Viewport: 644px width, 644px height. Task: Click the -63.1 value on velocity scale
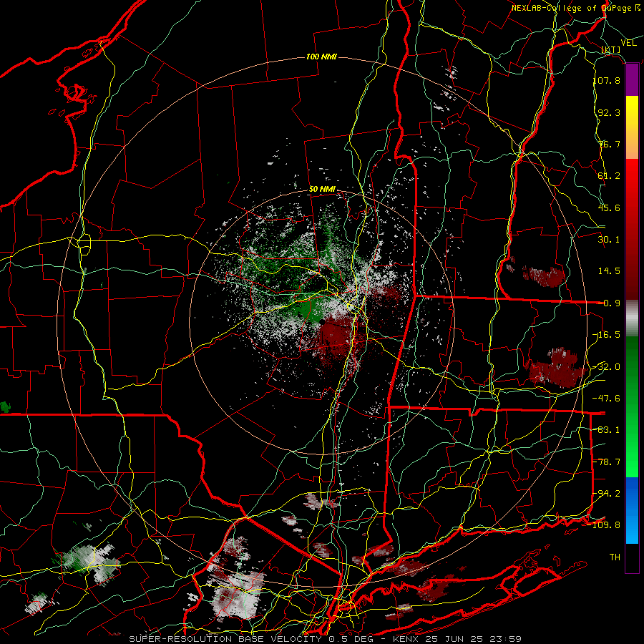[607, 430]
